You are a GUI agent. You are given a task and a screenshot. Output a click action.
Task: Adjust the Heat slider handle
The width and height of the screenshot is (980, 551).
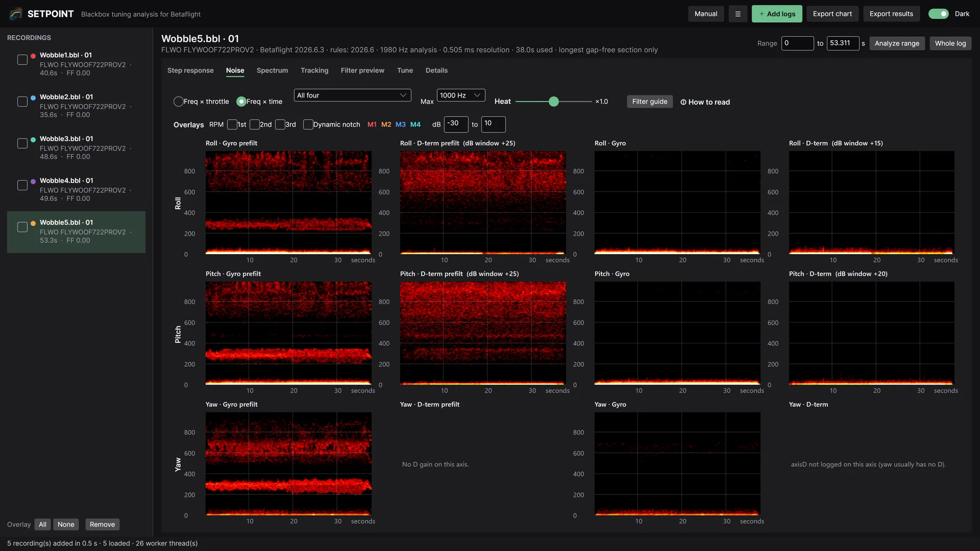click(x=554, y=102)
